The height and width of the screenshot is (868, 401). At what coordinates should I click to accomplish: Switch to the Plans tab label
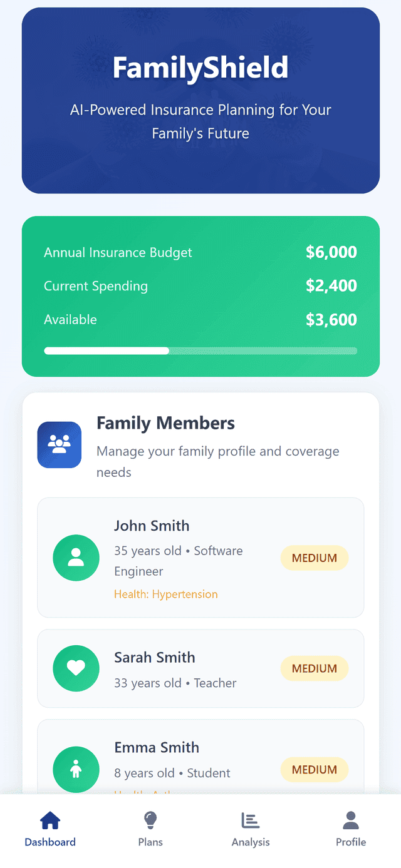point(150,842)
